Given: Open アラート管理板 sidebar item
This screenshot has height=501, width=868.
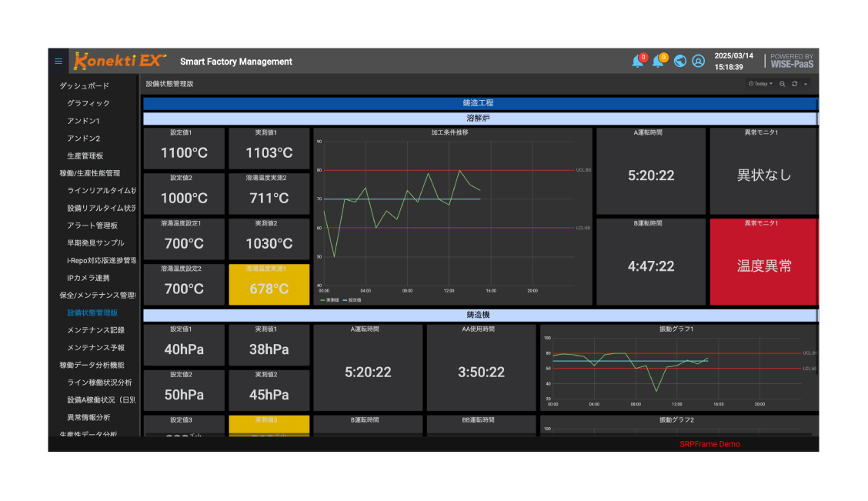Looking at the screenshot, I should point(92,225).
